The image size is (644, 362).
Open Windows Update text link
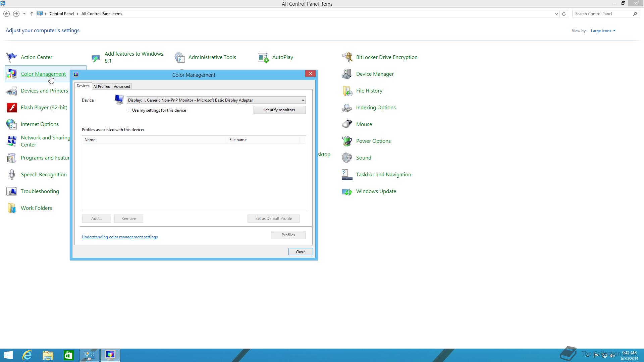(376, 191)
